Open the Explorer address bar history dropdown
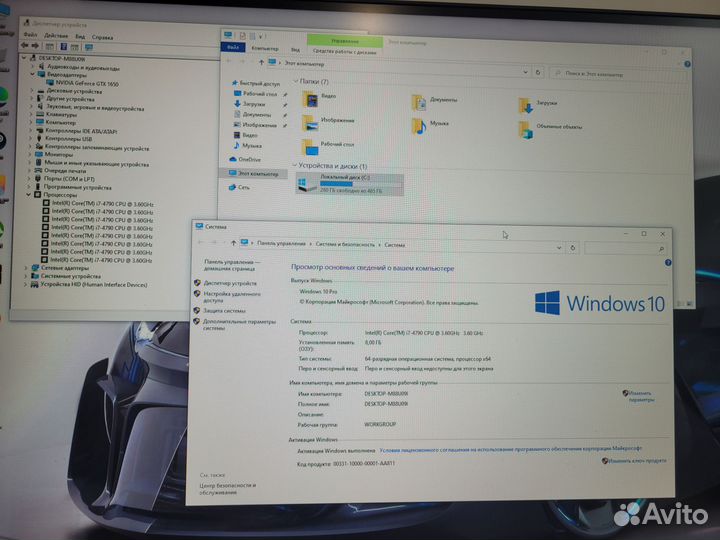The width and height of the screenshot is (720, 540). tap(525, 72)
